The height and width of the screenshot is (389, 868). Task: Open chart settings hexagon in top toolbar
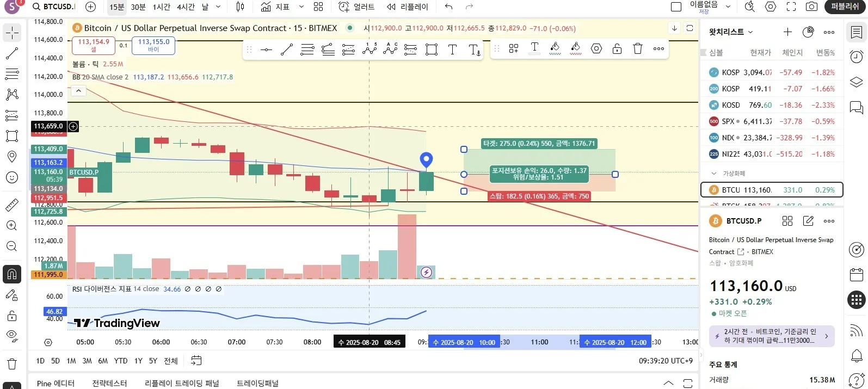(x=771, y=7)
